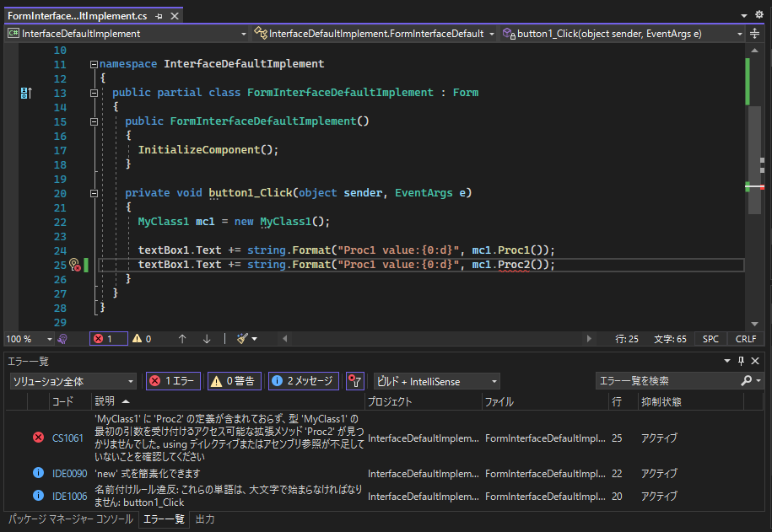
Task: Open the CS1061 error code link
Action: tap(68, 438)
